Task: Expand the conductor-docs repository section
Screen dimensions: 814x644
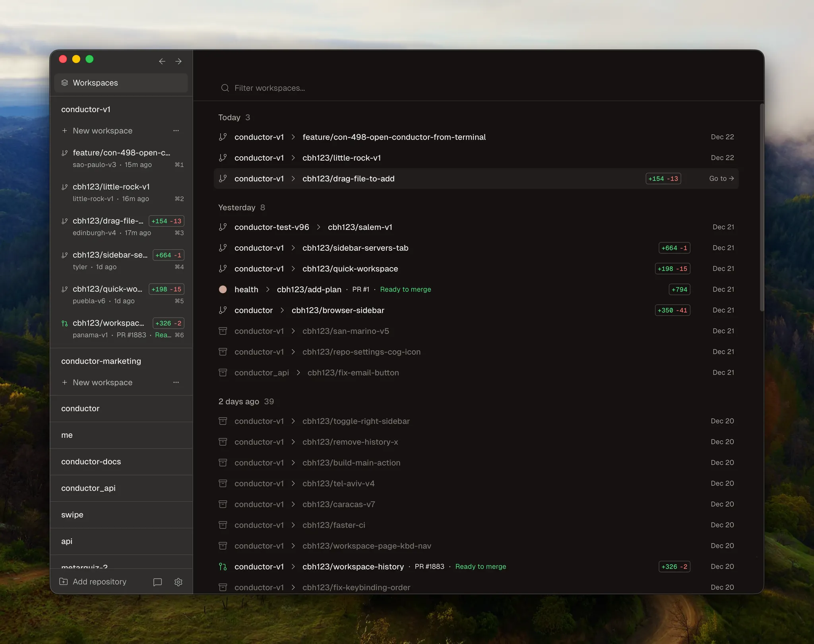Action: [x=91, y=462]
